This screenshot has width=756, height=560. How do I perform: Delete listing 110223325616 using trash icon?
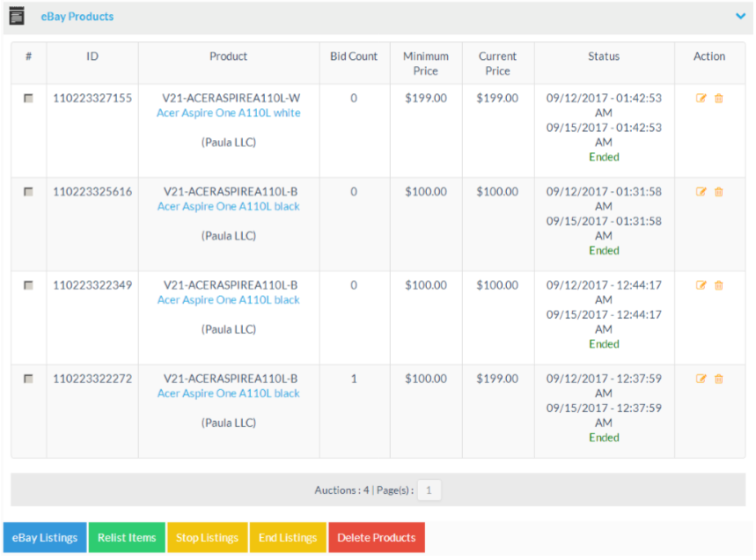click(719, 192)
